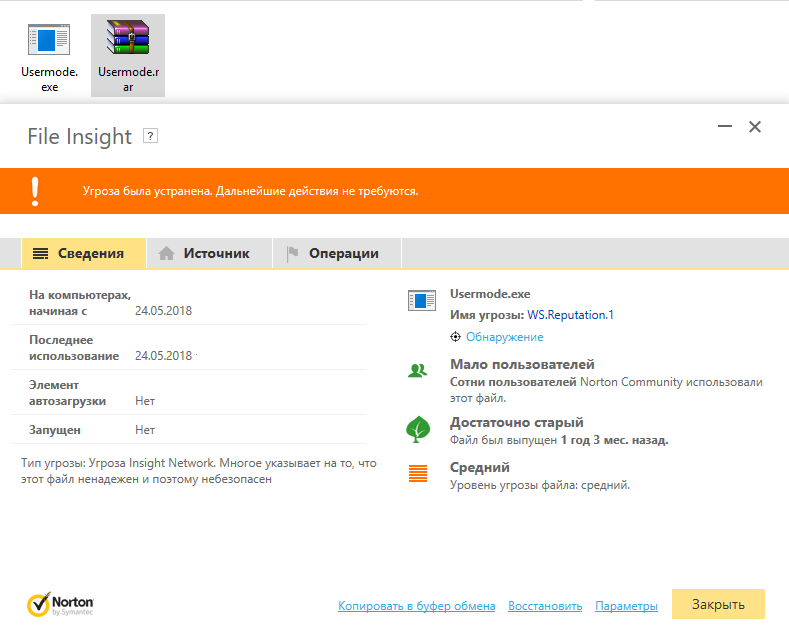The width and height of the screenshot is (789, 631).
Task: Click the Usermode.exe name in details pane
Action: tap(490, 294)
